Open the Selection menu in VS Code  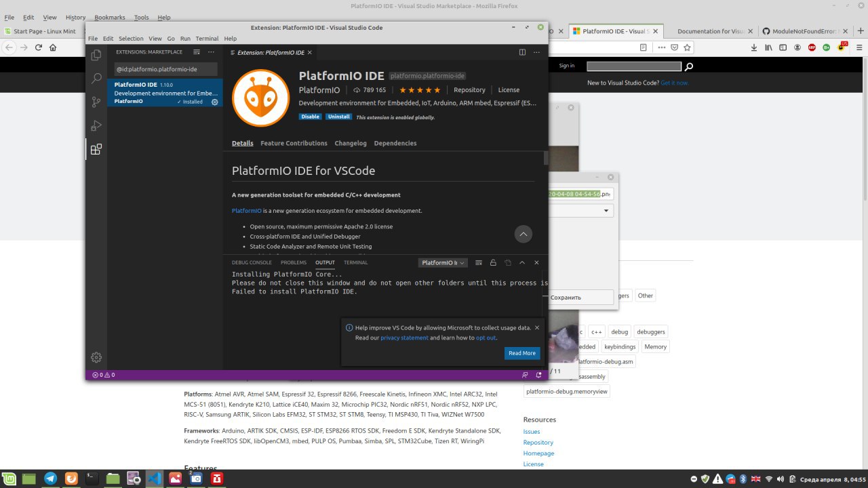click(x=131, y=39)
